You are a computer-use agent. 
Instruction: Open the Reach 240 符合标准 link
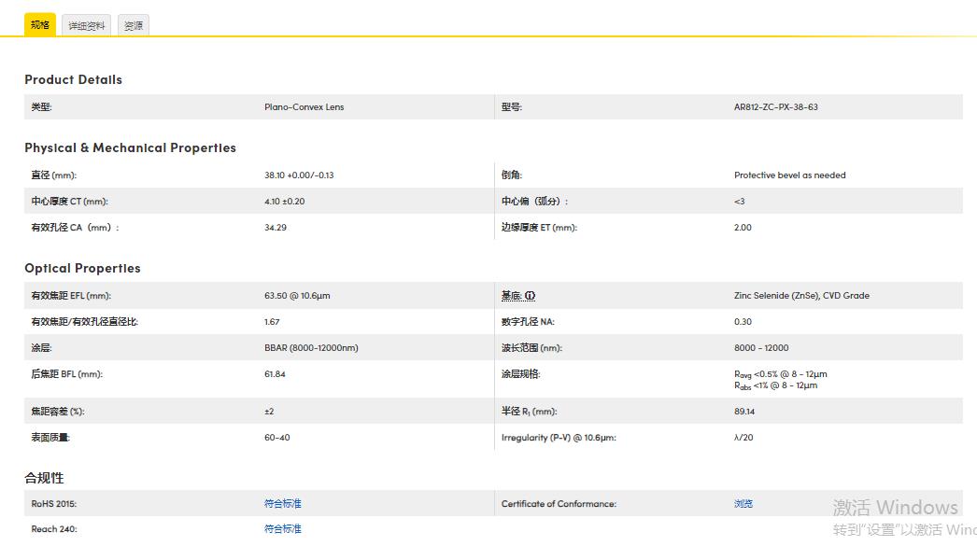[283, 529]
